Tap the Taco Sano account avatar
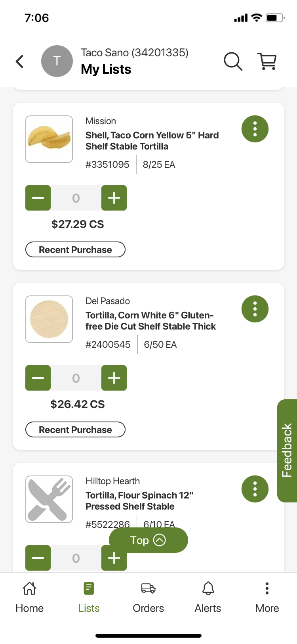Screen dimensions: 297x644 pos(57,61)
